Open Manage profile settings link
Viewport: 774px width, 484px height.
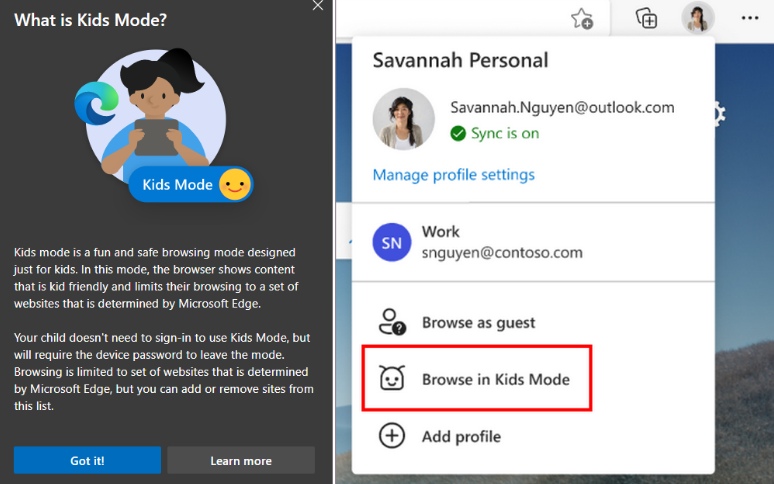(x=453, y=175)
